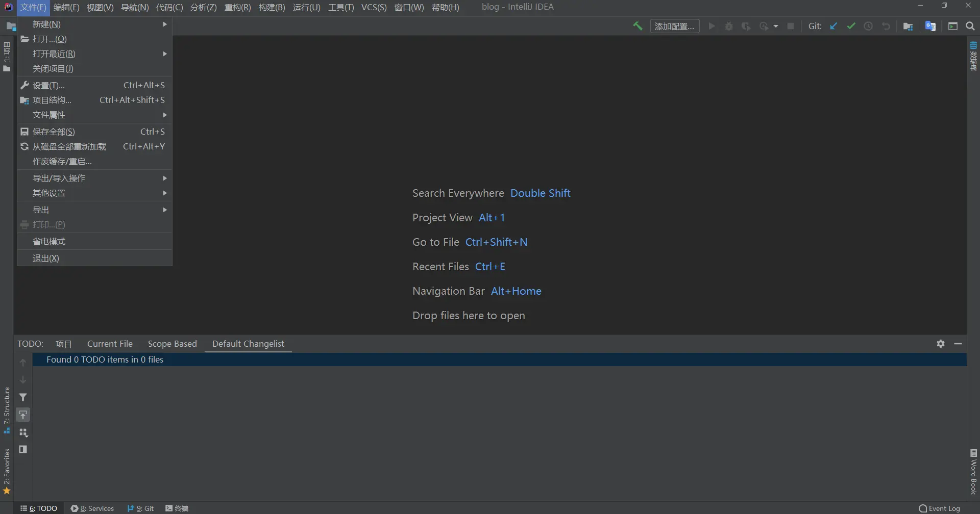The height and width of the screenshot is (514, 980).
Task: Rollback changes with the Git undo arrow
Action: [886, 26]
